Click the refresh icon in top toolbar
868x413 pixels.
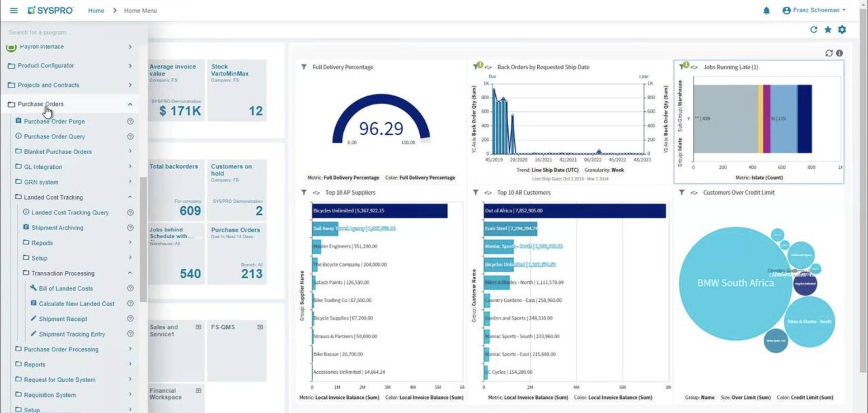pos(813,30)
